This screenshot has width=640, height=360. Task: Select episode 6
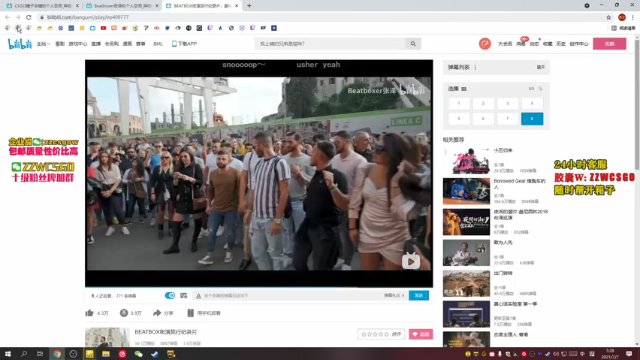pos(483,119)
